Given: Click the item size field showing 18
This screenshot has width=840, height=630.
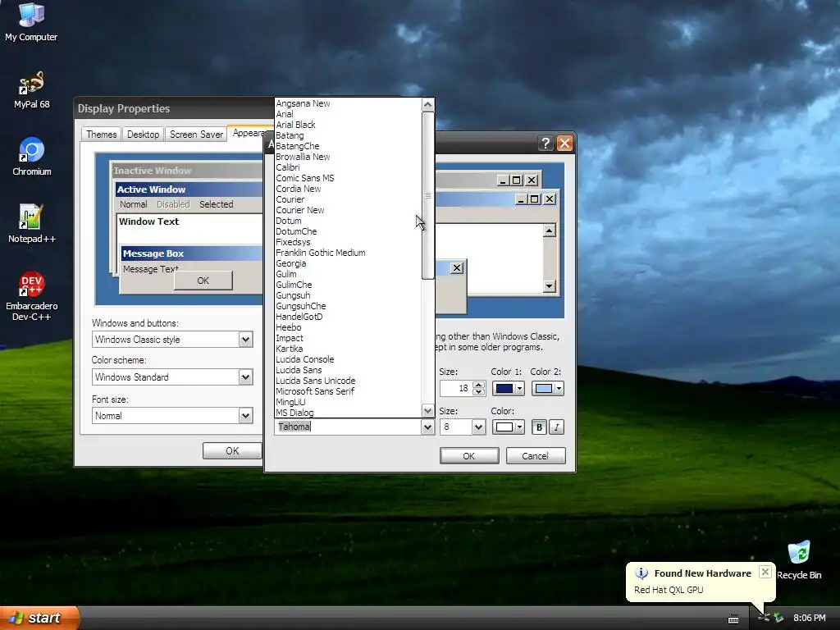Looking at the screenshot, I should coord(456,388).
